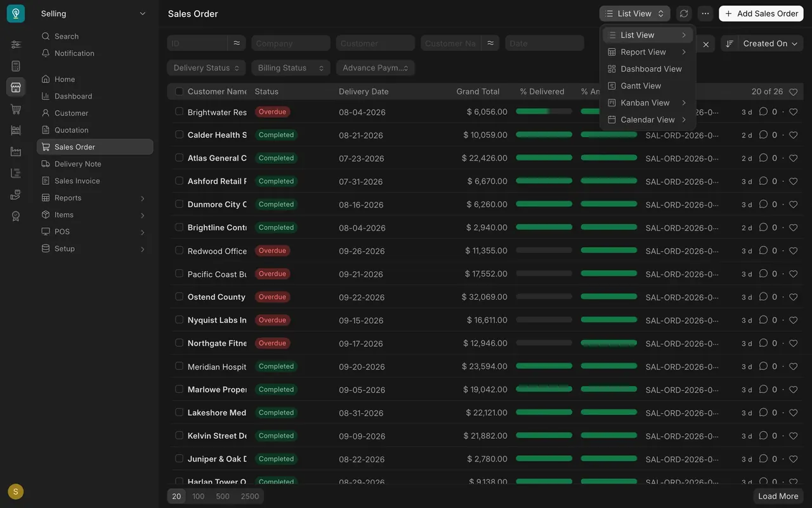Open the sliders settings icon in left rail
Viewport: 812px width, 508px height.
click(16, 44)
